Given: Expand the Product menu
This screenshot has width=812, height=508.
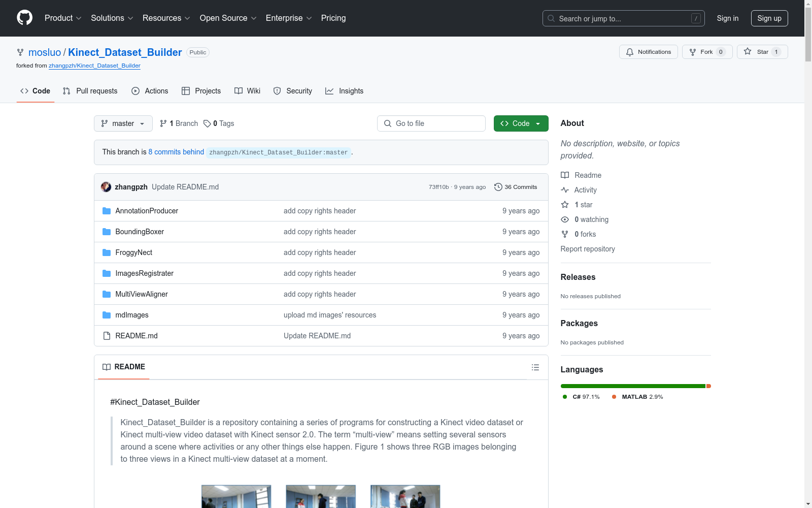Looking at the screenshot, I should [x=63, y=18].
